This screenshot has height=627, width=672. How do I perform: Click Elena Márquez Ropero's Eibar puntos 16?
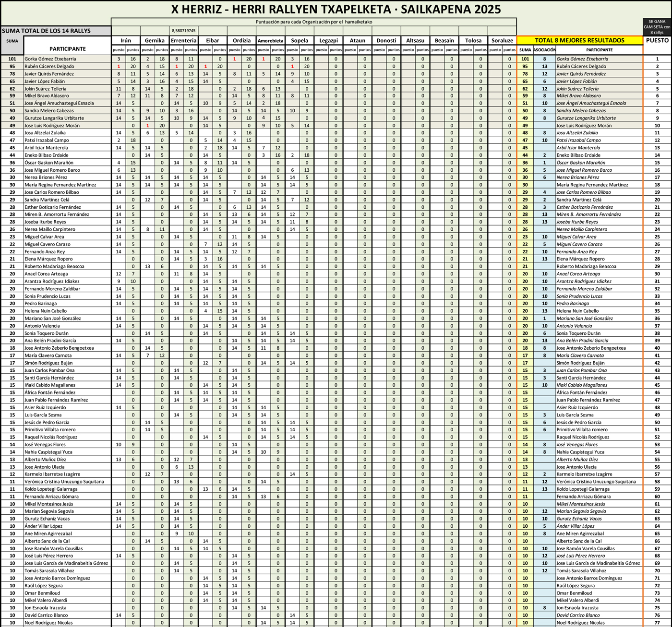click(220, 259)
